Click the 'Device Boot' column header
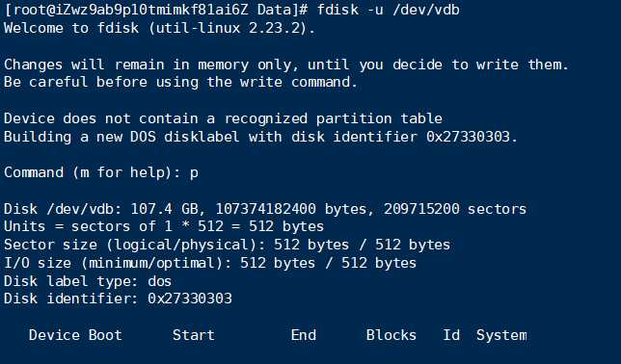Viewport: 621px width, 364px height. (x=75, y=335)
